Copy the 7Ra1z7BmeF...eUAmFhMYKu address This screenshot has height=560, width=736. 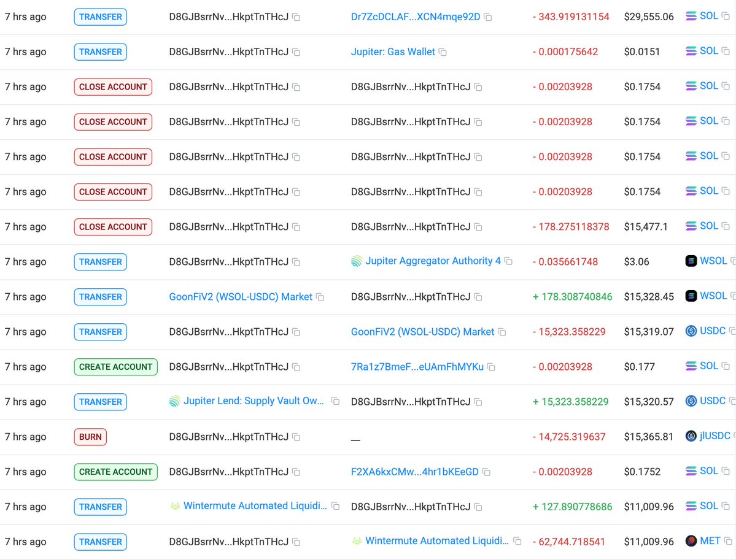(492, 367)
